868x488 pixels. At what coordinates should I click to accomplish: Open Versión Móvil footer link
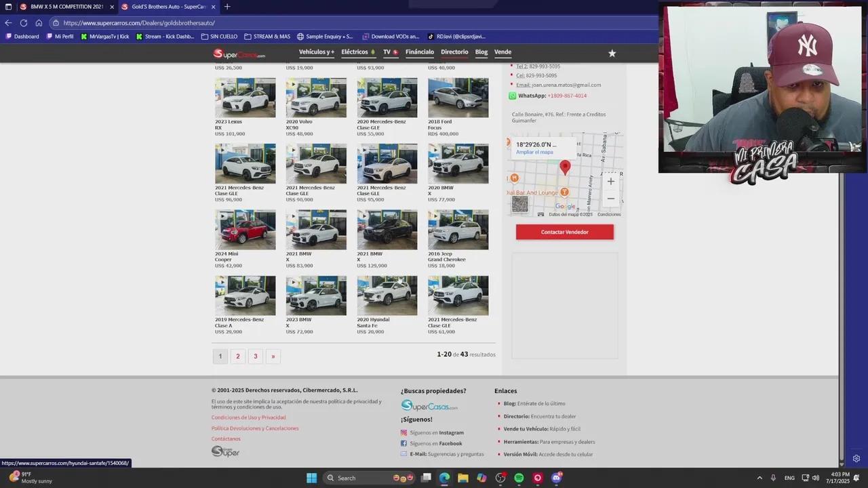548,454
